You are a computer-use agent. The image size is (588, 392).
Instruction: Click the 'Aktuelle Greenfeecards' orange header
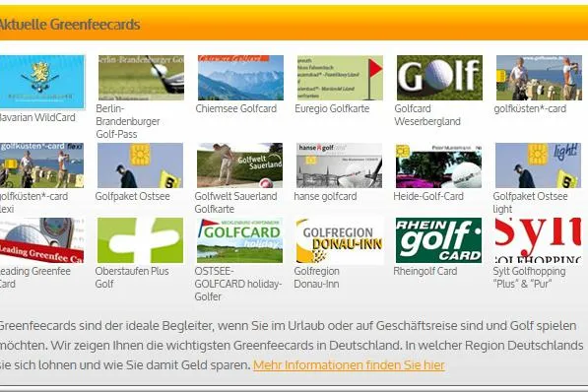(294, 24)
